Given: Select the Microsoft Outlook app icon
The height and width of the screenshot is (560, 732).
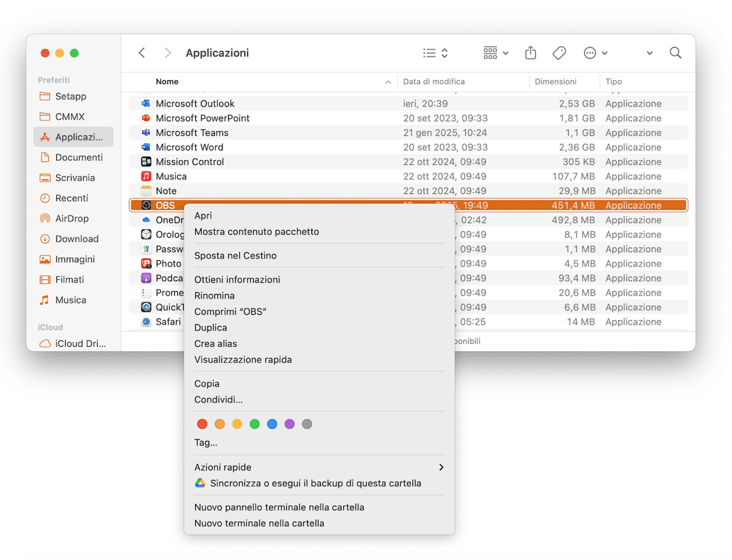Looking at the screenshot, I should (x=146, y=104).
